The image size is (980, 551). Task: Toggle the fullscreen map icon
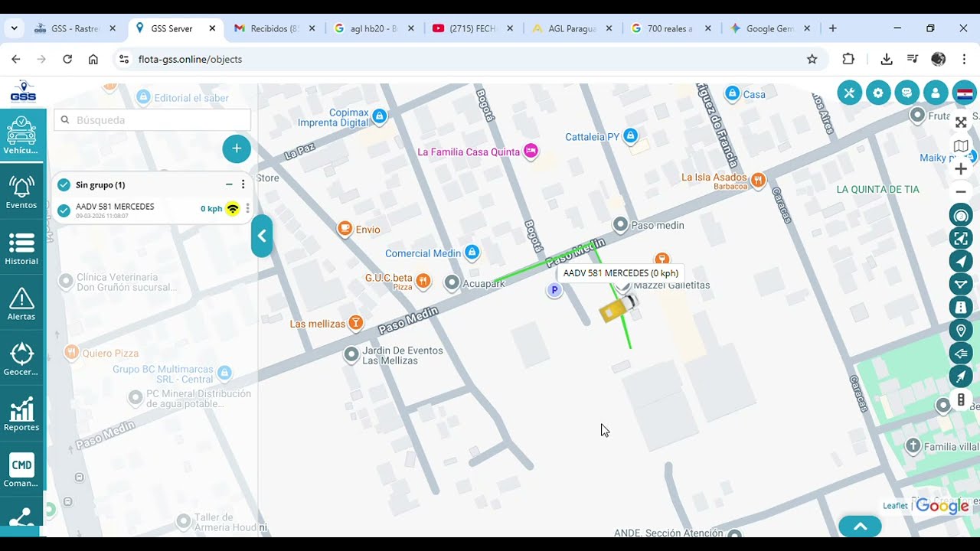(961, 122)
